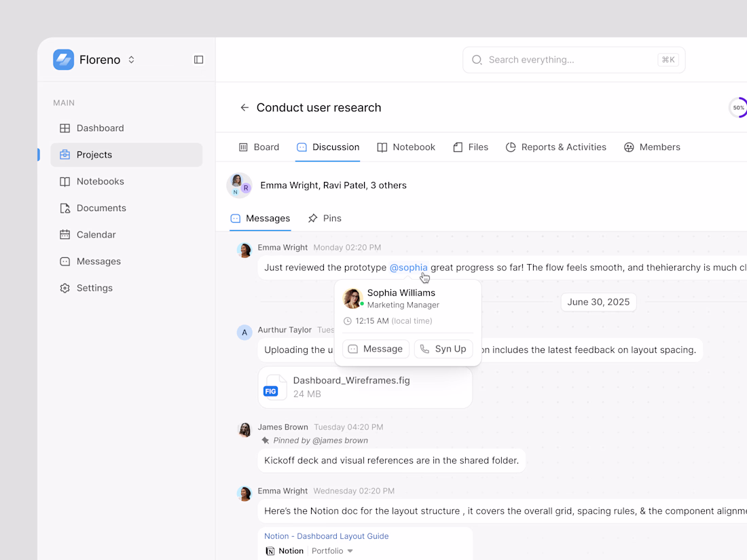Click the Calendar icon in sidebar
The image size is (747, 560).
coord(65,235)
